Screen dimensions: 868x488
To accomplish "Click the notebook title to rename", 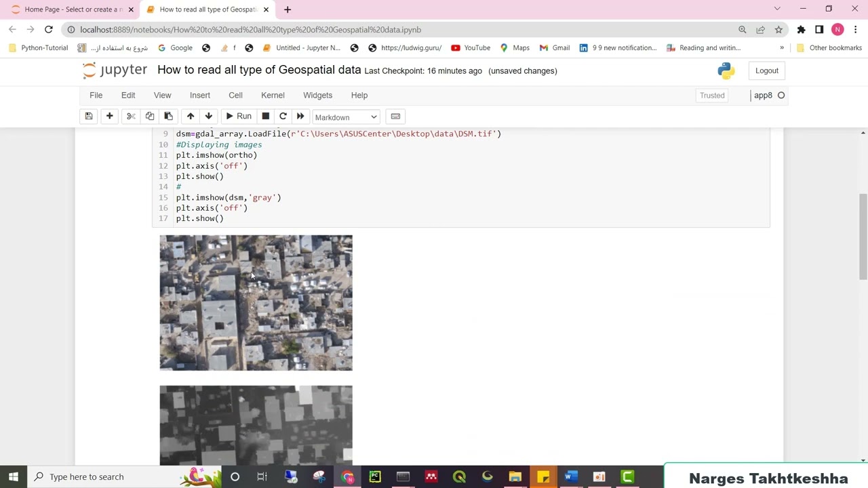I will click(x=259, y=70).
